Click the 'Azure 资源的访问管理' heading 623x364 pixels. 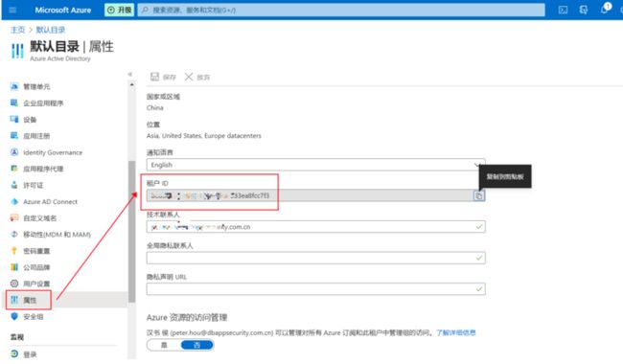(187, 318)
